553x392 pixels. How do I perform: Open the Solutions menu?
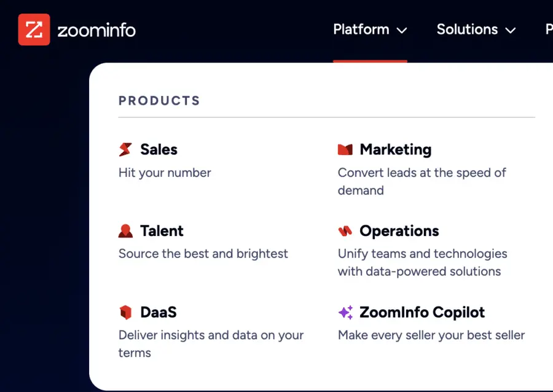[467, 29]
